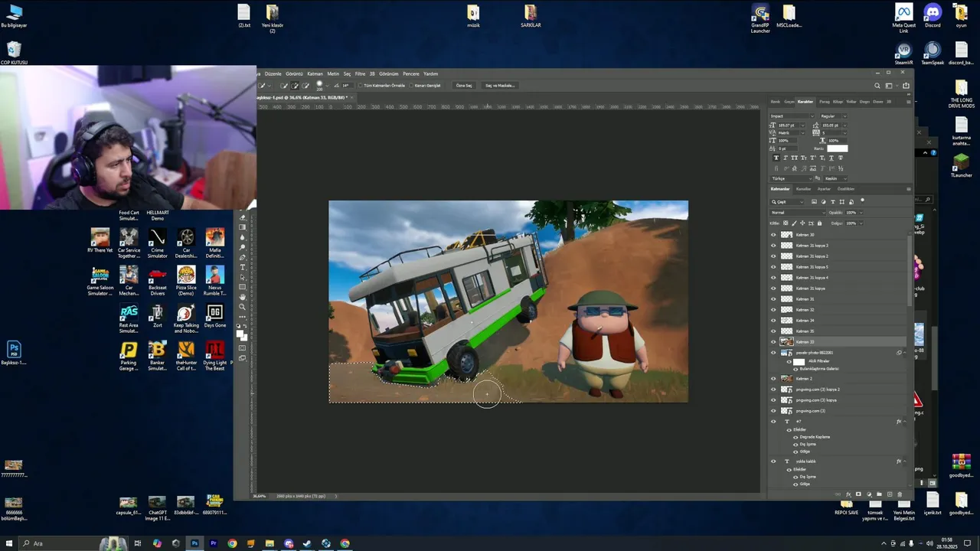
Task: Open the Regular font style dropdown
Action: (x=834, y=116)
